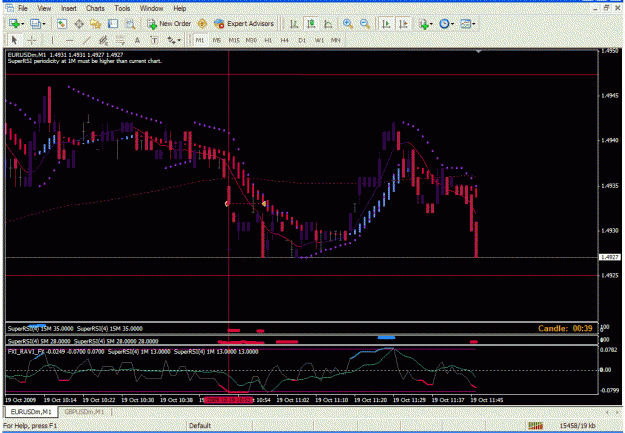Open the Profiles toolbar icon

[x=35, y=24]
